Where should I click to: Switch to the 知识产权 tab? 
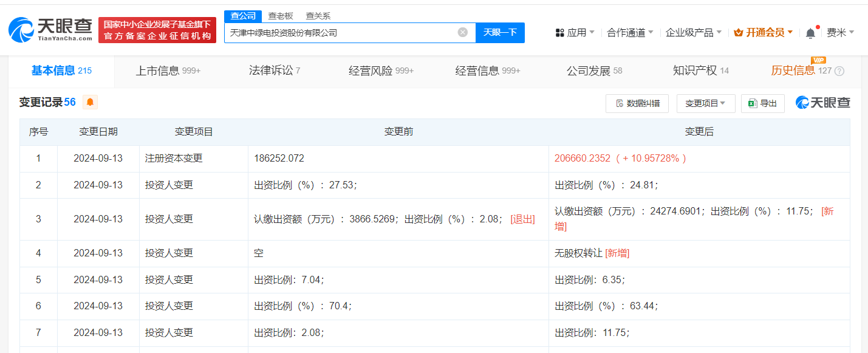[x=694, y=70]
